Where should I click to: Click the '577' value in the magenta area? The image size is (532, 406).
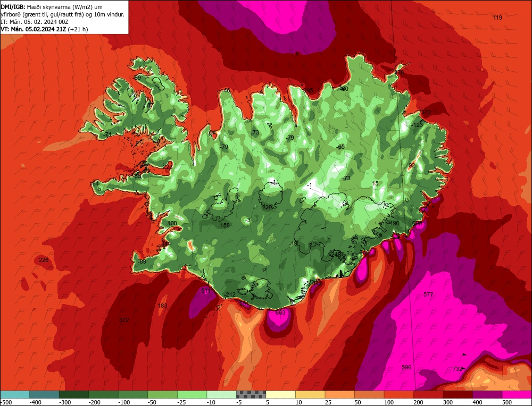click(428, 294)
